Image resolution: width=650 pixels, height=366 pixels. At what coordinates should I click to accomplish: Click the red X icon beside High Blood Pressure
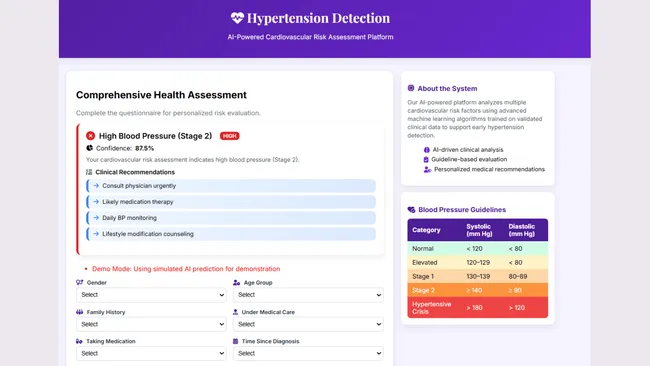(90, 136)
